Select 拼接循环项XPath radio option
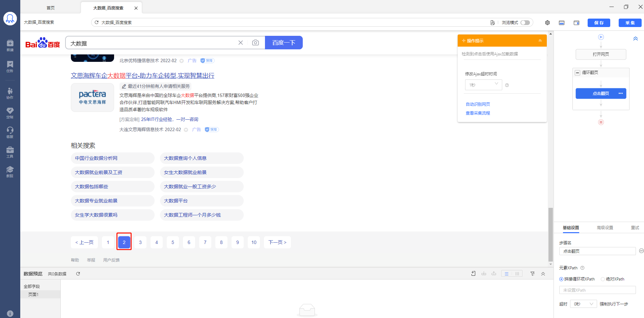The image size is (644, 318). [561, 279]
